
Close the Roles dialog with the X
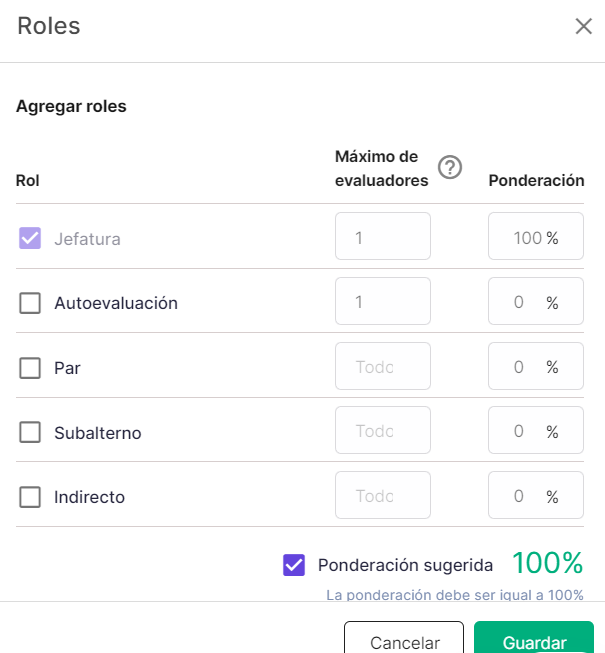click(x=583, y=26)
